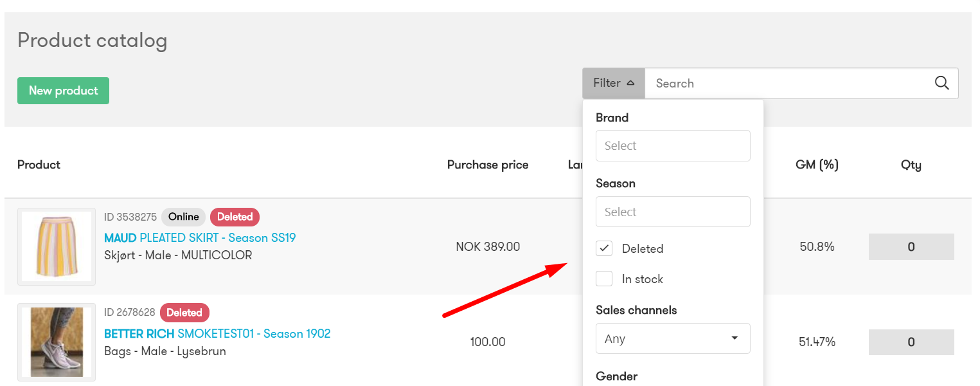Focus the Search input field
Viewport: 980px width, 386px height.
click(x=790, y=83)
